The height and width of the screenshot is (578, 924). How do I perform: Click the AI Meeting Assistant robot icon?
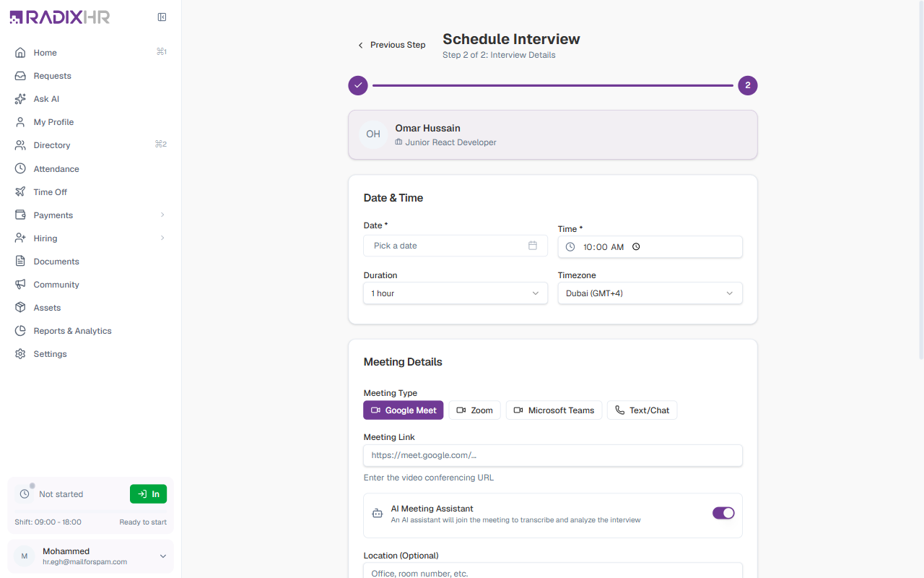(377, 514)
